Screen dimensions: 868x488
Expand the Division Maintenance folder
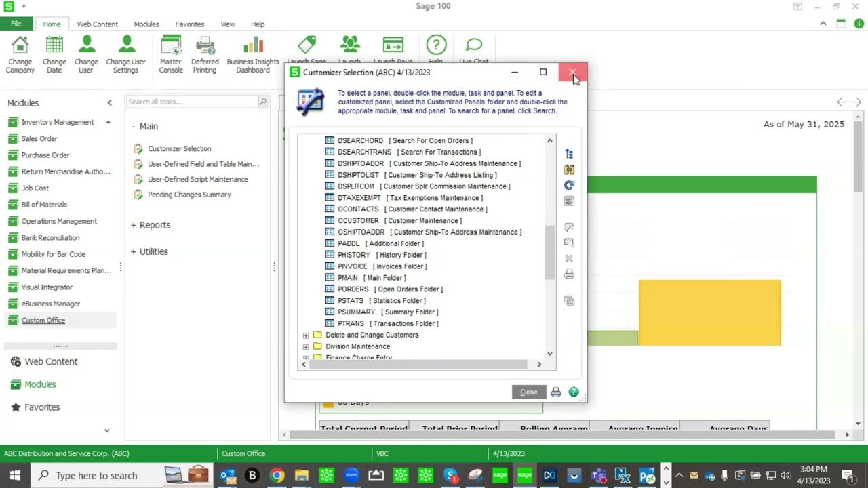(306, 346)
